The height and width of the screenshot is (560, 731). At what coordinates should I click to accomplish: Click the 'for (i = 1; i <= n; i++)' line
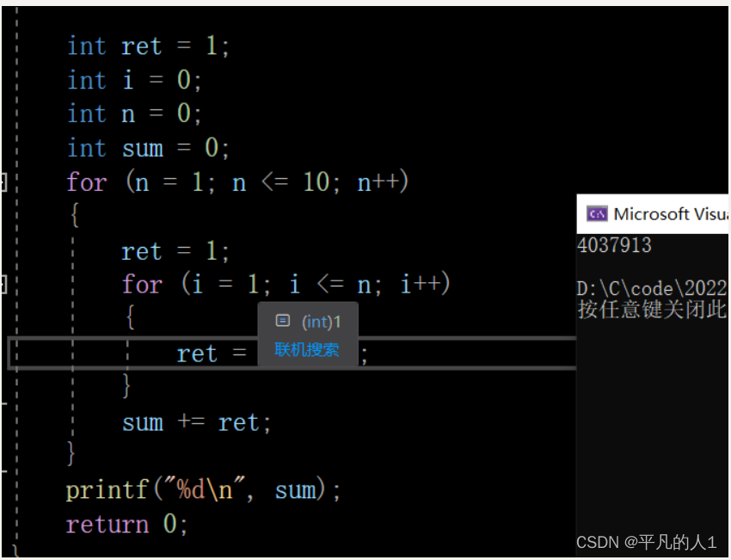tap(286, 284)
